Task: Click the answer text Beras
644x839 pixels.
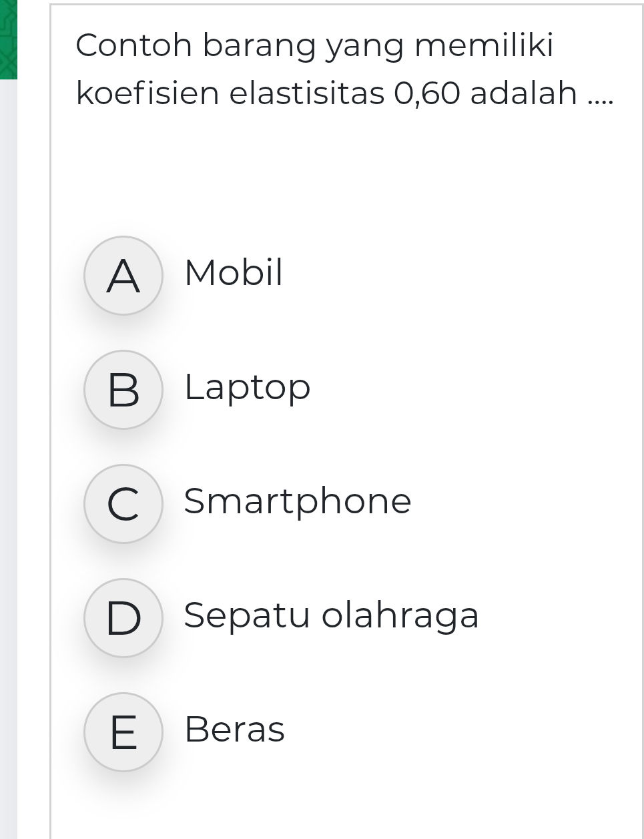Action: (234, 730)
